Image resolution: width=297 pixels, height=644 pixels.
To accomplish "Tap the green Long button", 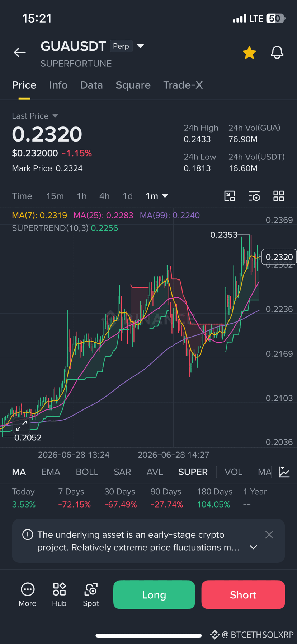I will pos(154,595).
